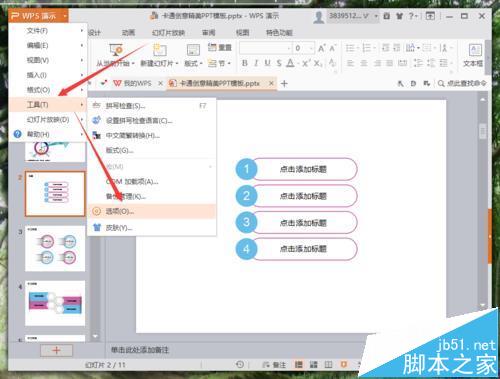
Task: Switch to slide sorter view icon
Action: pos(314,365)
